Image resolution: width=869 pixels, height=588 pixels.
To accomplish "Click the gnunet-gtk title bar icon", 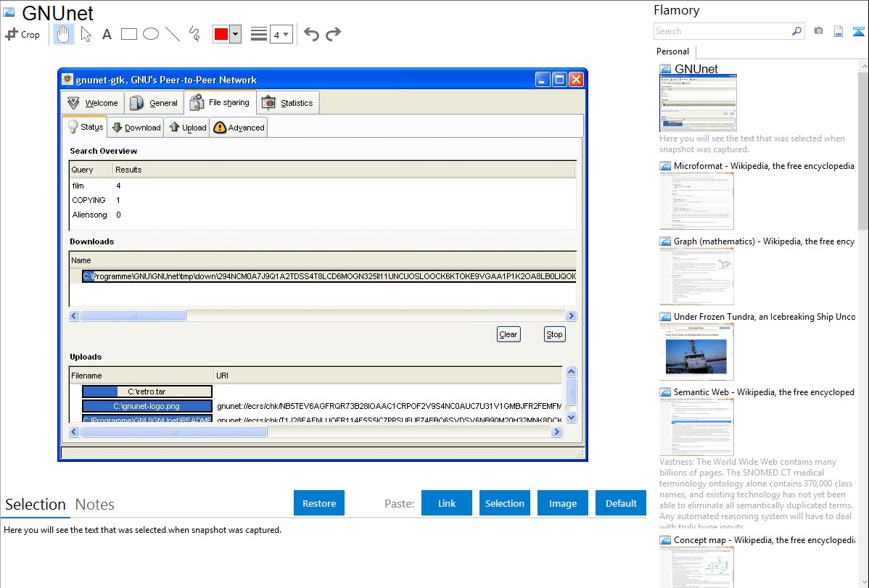I will 67,79.
